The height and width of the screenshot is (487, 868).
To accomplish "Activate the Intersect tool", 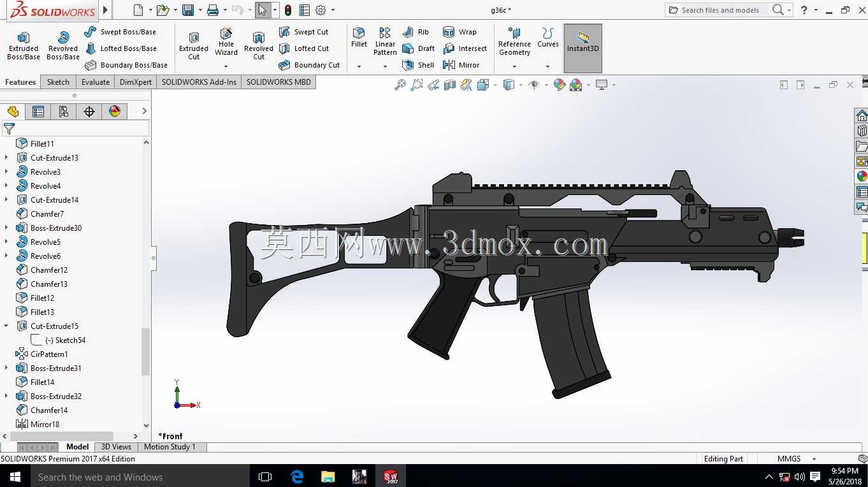I will tap(465, 48).
